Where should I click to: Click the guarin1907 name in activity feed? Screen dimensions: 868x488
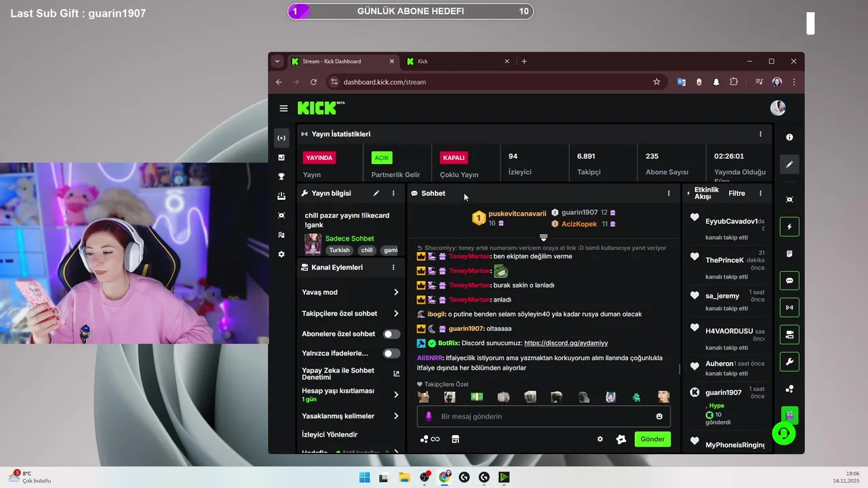[x=723, y=392]
